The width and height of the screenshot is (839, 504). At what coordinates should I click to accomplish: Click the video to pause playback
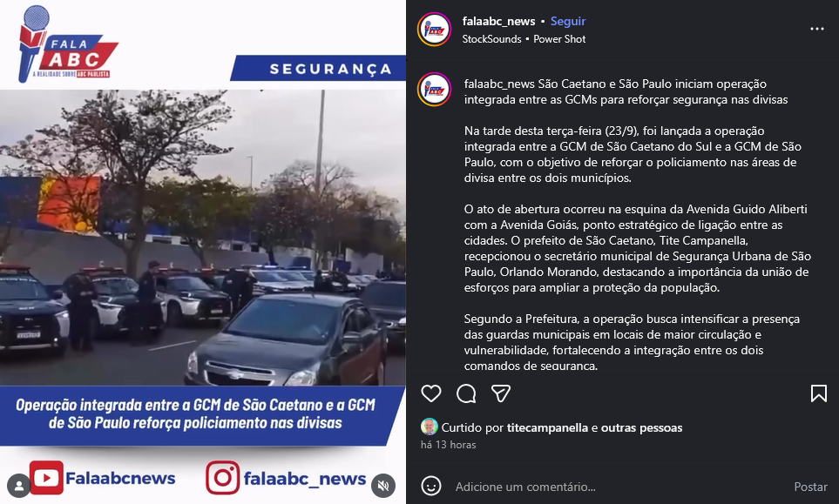203,238
